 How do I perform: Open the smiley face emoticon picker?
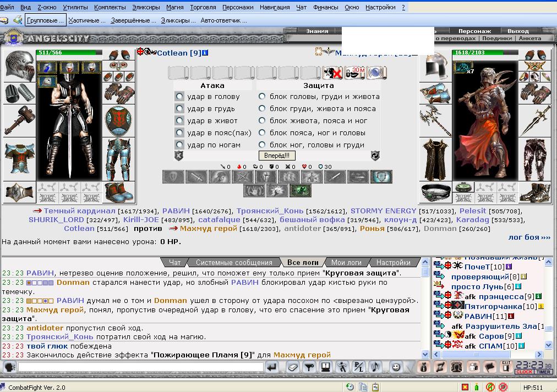point(396,367)
